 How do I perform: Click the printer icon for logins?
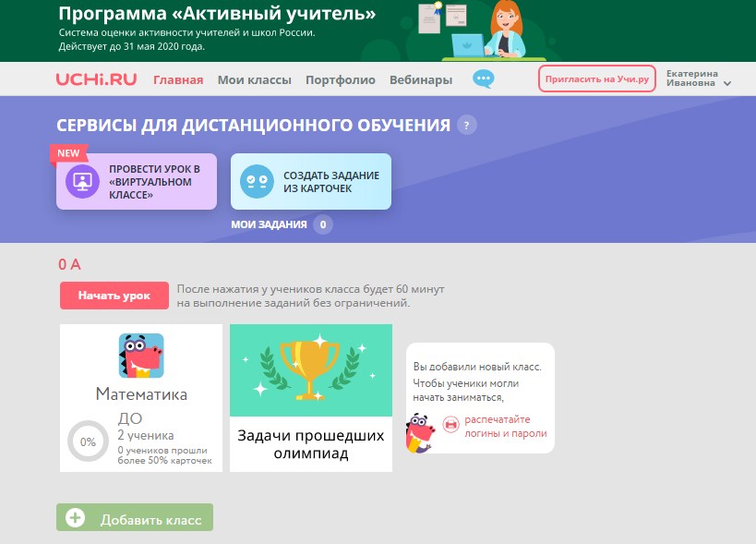(450, 425)
